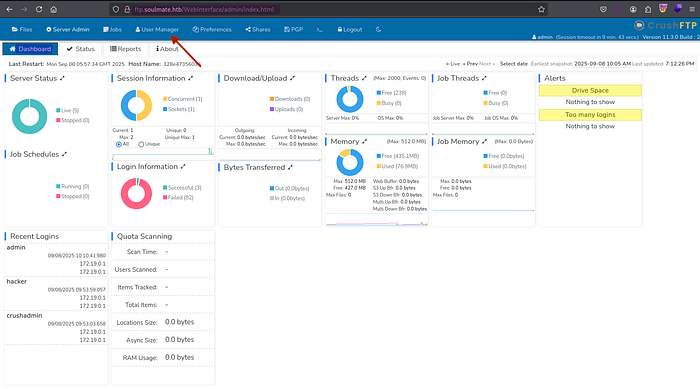Click the admin entry in Recent Logins

tap(16, 247)
